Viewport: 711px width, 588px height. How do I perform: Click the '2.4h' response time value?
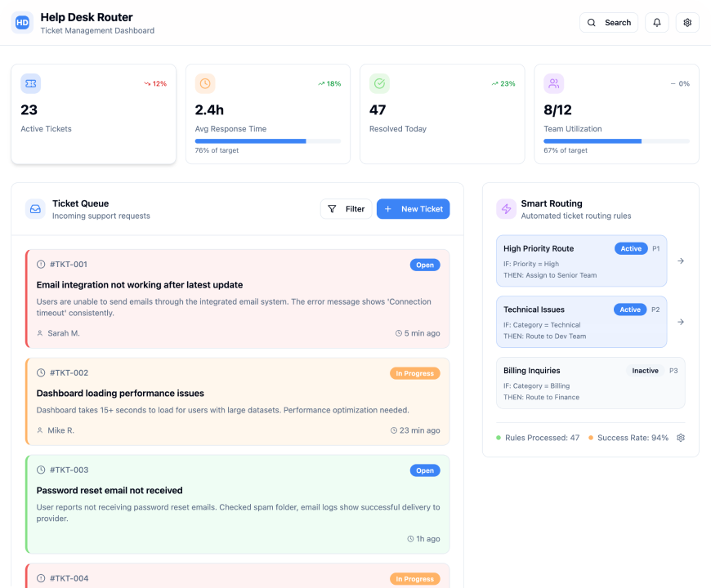209,110
